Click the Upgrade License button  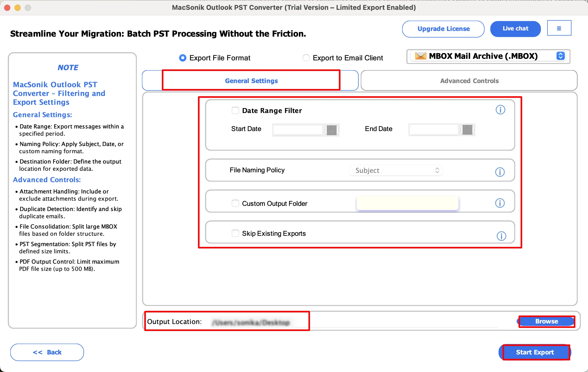pyautogui.click(x=443, y=29)
